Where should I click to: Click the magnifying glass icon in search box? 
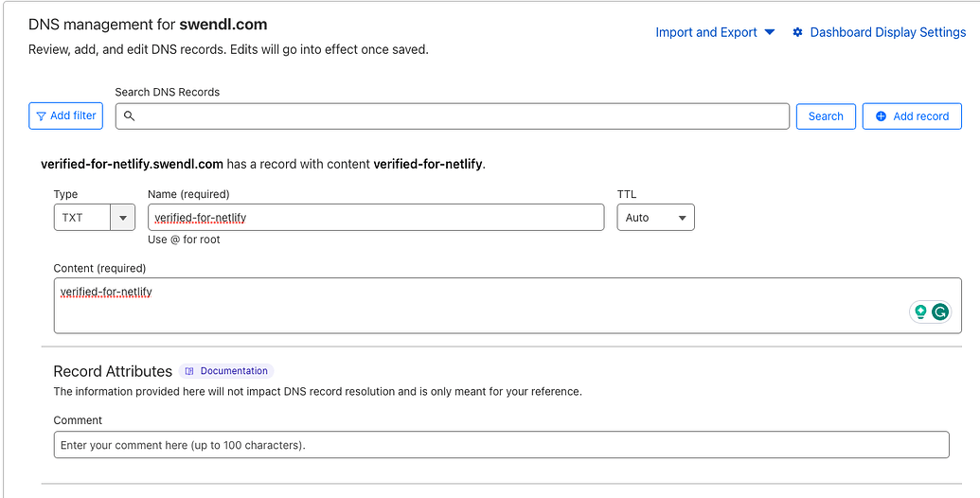130,116
